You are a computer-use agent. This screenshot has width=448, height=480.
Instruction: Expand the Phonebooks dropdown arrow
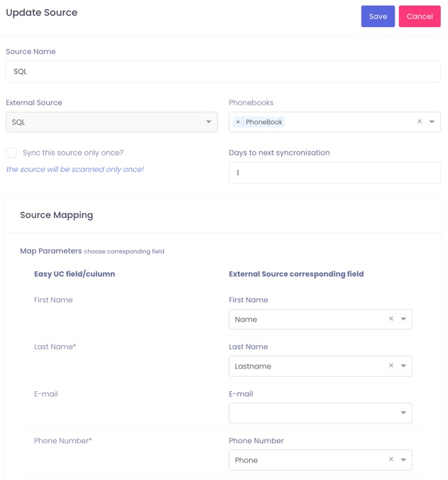pyautogui.click(x=432, y=122)
